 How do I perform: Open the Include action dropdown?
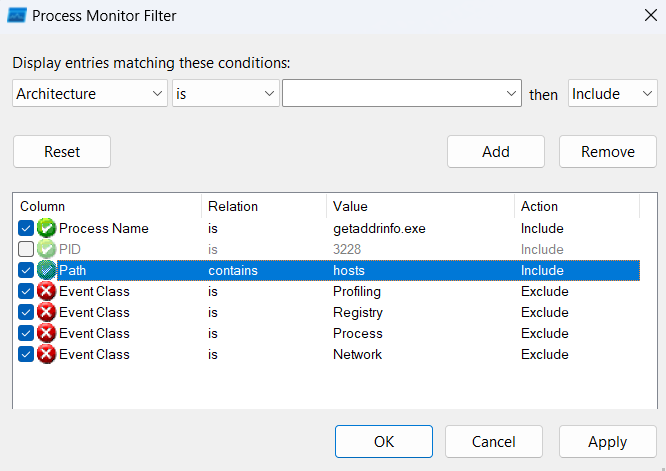point(612,93)
